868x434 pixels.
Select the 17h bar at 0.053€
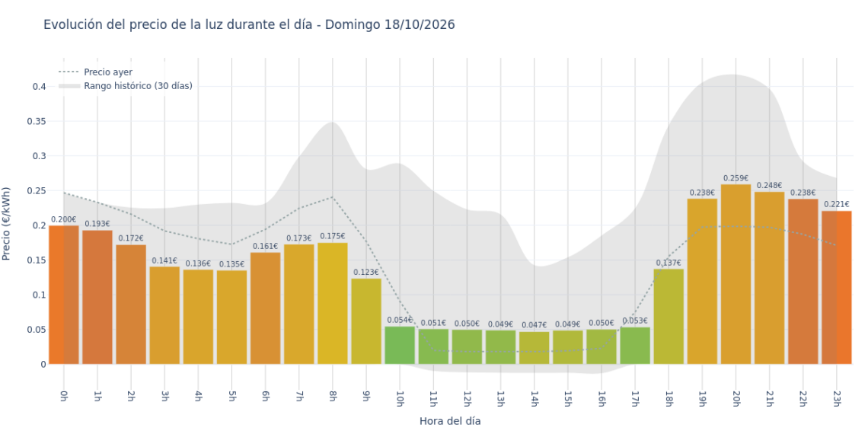pyautogui.click(x=635, y=346)
